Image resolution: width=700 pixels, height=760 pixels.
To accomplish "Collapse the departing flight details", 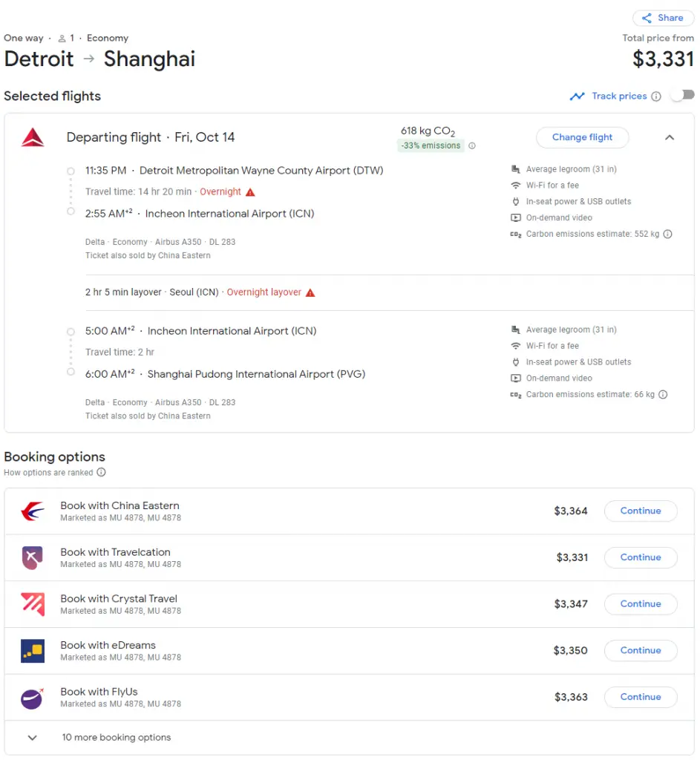I will pos(669,137).
